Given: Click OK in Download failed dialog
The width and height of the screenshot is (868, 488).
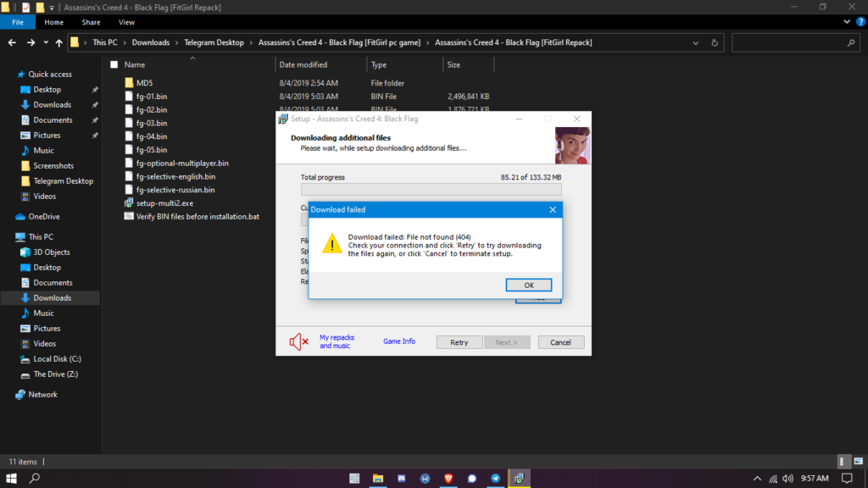Looking at the screenshot, I should 529,285.
